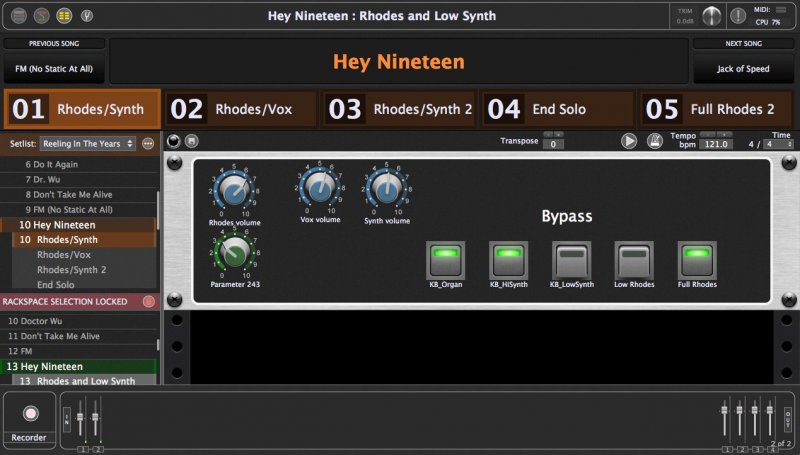Enable the Low Rhodes bypass switch
Image resolution: width=800 pixels, height=455 pixels.
(631, 259)
